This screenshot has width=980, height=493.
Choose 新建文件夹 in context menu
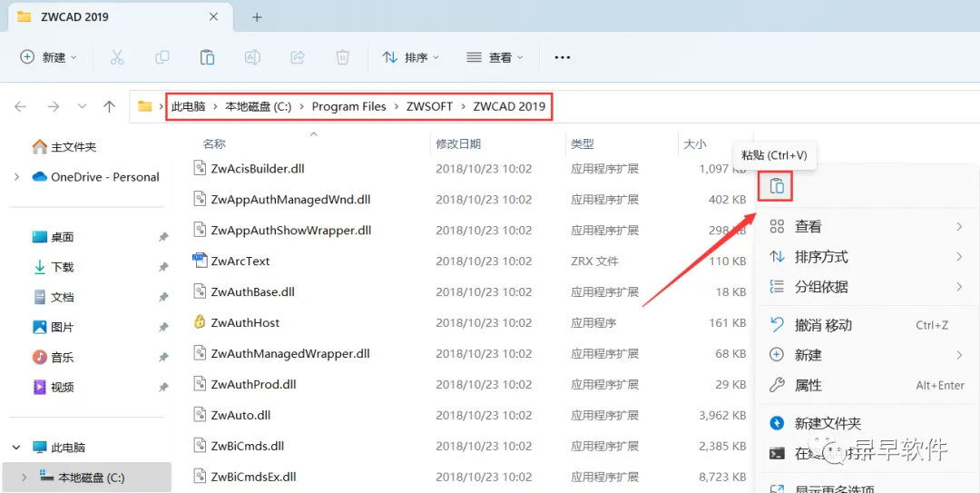[x=866, y=424]
